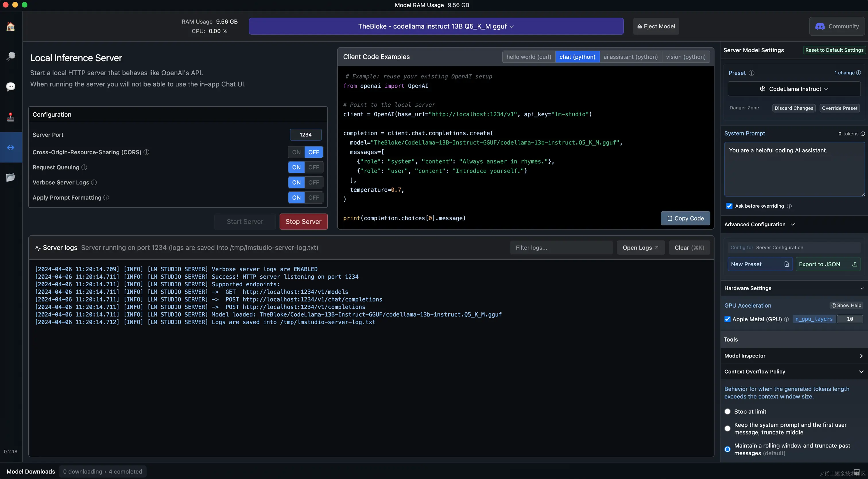This screenshot has height=479, width=868.
Task: Click the Apply Prompt Formatting info icon
Action: pyautogui.click(x=106, y=198)
